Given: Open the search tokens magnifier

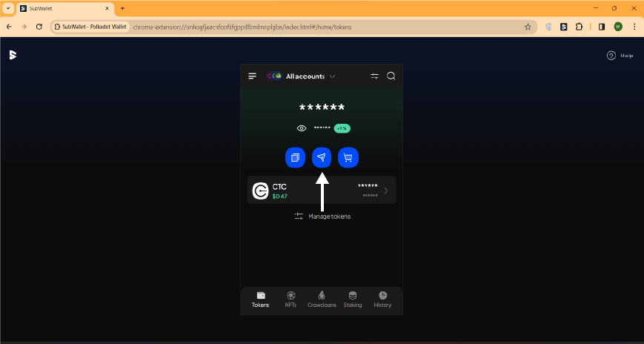Looking at the screenshot, I should pos(391,76).
